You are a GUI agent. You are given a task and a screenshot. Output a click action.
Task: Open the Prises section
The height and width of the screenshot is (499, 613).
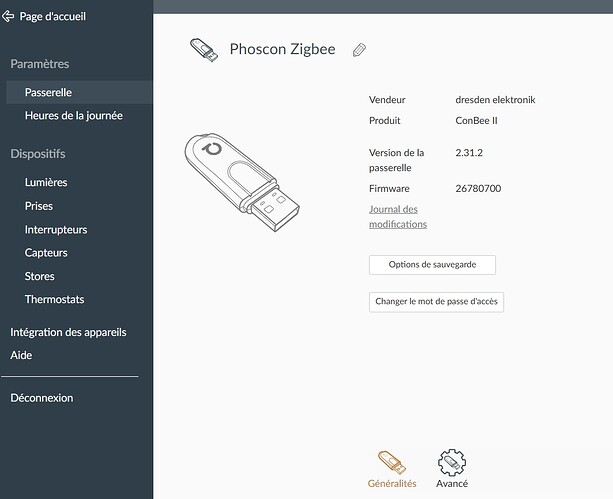tap(39, 206)
